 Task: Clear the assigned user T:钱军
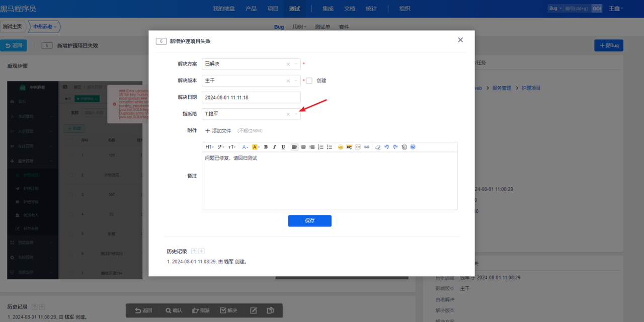tap(288, 114)
